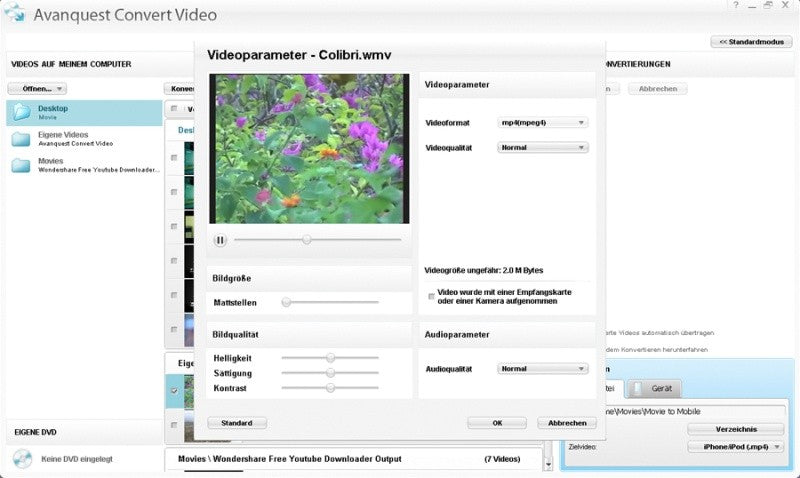The height and width of the screenshot is (478, 800).
Task: Open the Movies folder in sidebar
Action: (x=84, y=165)
